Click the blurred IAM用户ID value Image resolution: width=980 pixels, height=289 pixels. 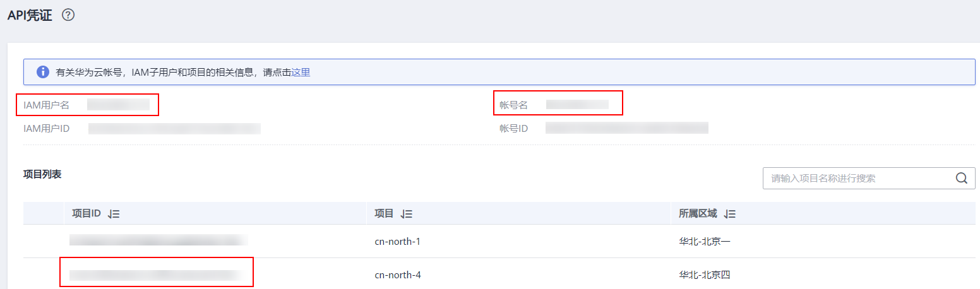174,129
